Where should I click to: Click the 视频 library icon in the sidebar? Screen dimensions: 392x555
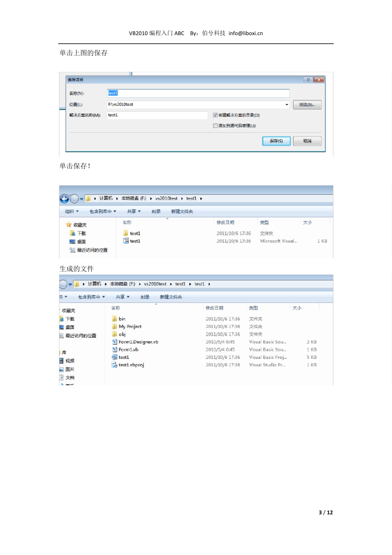[61, 361]
